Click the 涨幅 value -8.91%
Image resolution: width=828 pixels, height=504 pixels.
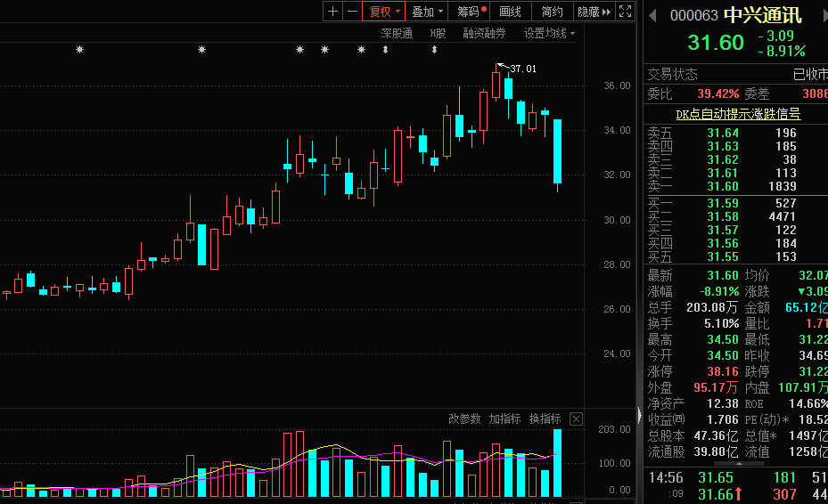[x=719, y=291]
